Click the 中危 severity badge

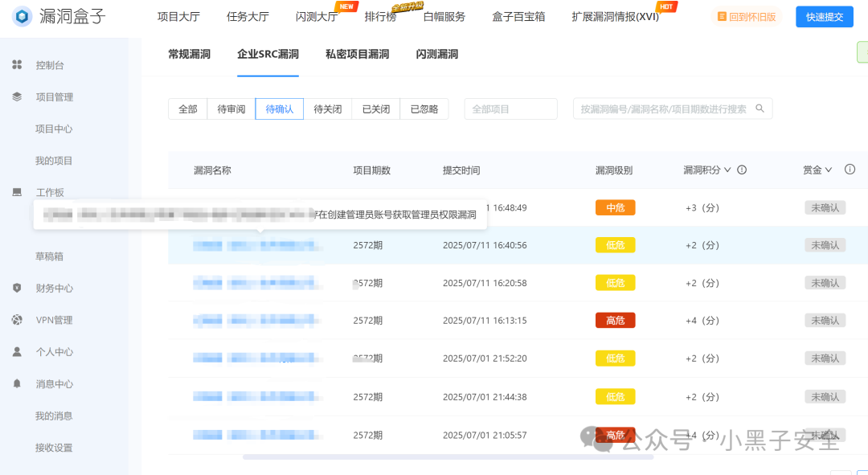615,207
